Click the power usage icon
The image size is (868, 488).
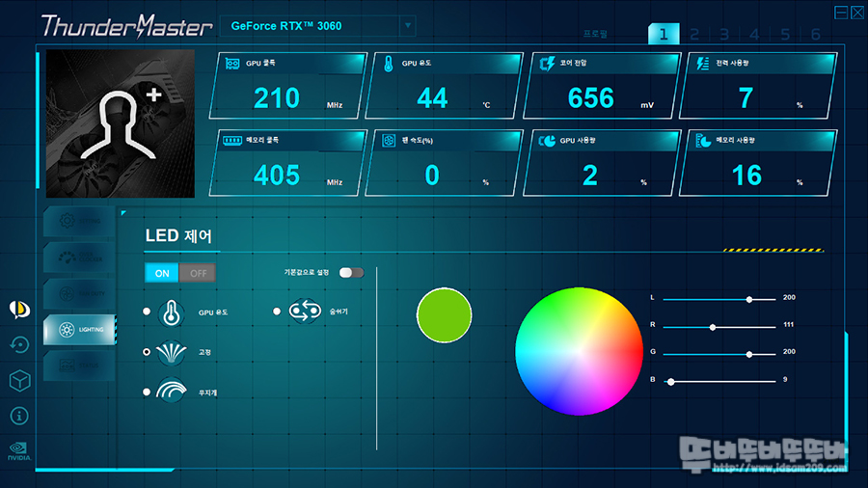tap(703, 64)
